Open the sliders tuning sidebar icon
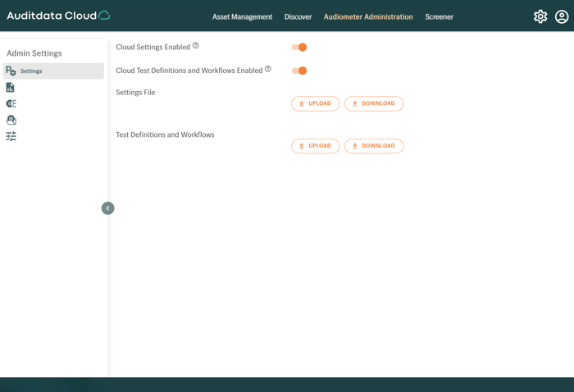Image resolution: width=574 pixels, height=392 pixels. [x=11, y=136]
